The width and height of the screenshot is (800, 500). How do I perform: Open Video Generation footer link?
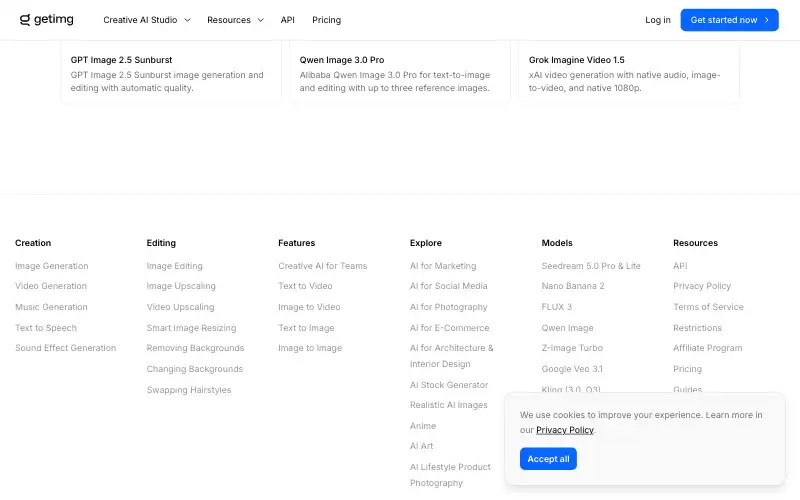tap(51, 286)
